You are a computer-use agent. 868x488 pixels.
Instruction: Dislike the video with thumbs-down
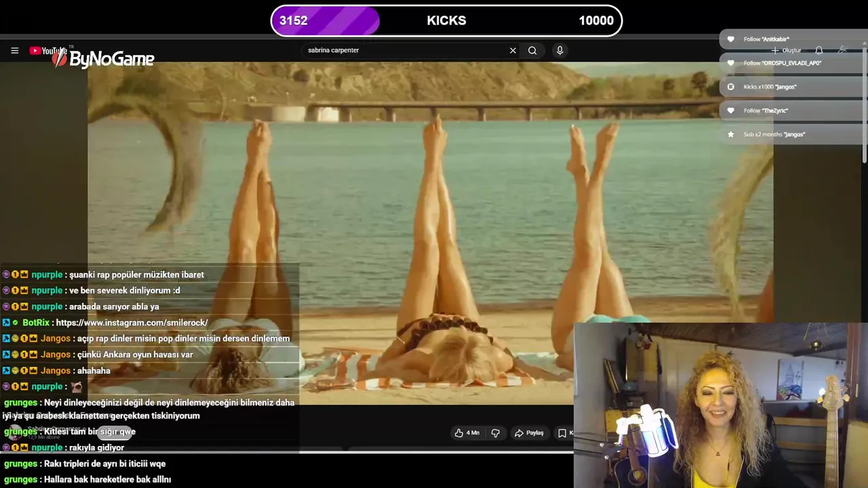tap(495, 432)
